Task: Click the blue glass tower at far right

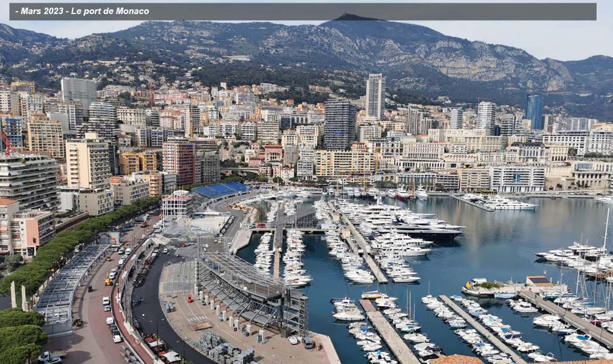Action: click(533, 112)
